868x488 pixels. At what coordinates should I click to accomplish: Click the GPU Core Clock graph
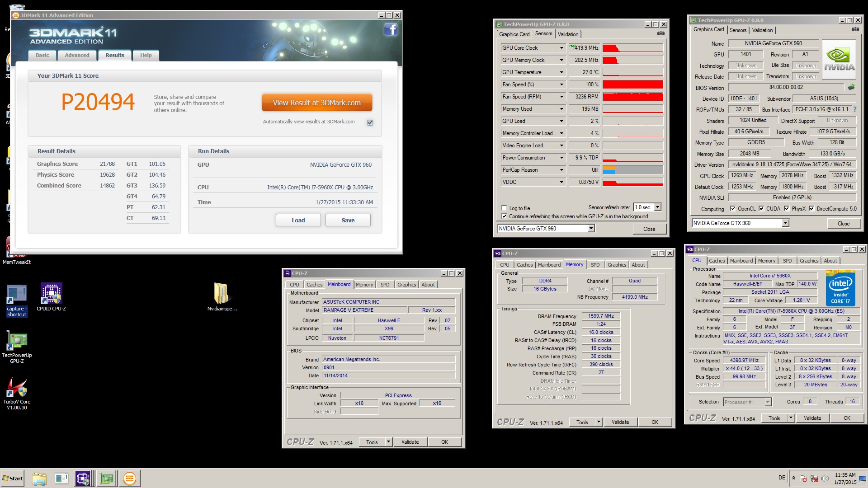pos(633,48)
